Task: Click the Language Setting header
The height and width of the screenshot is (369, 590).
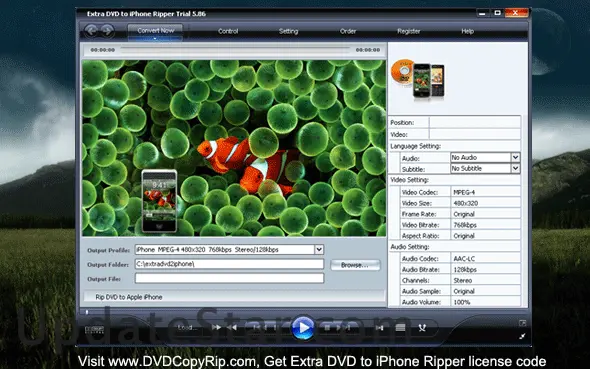Action: 415,146
